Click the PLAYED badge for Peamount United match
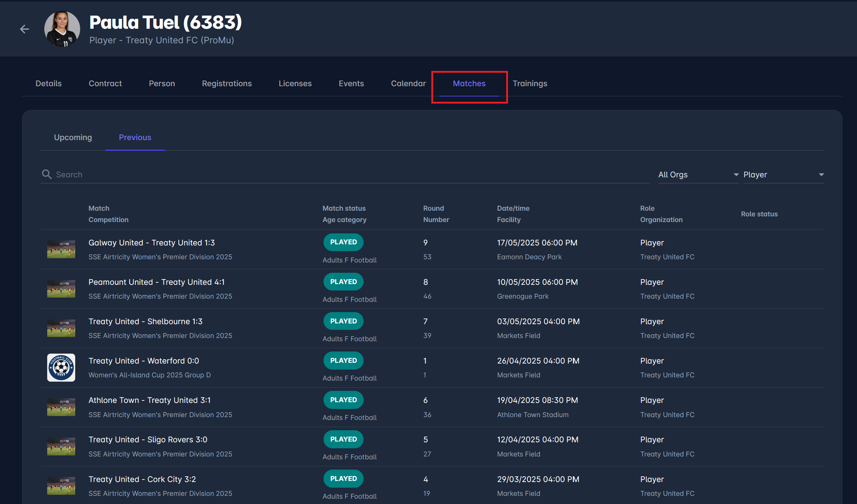857x504 pixels. (343, 282)
